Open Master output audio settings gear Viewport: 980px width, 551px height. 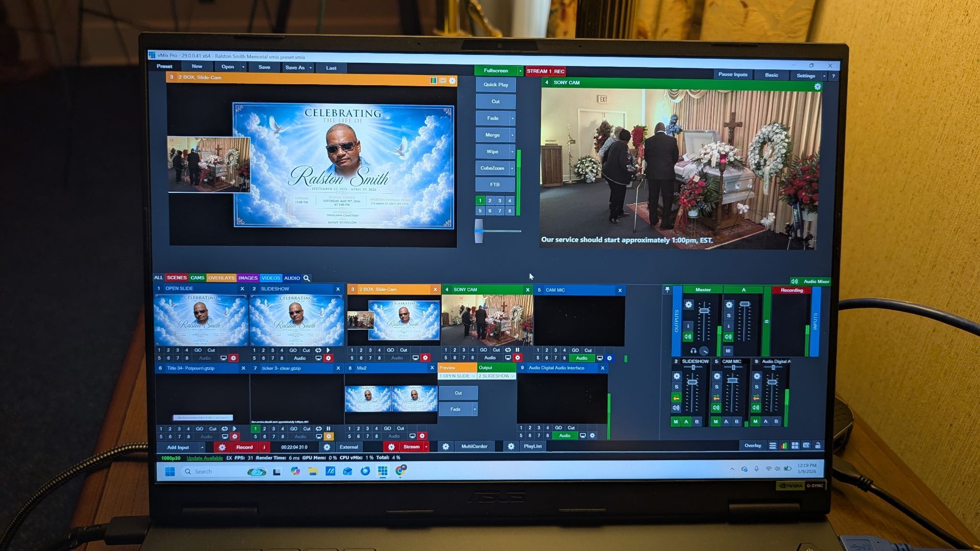[689, 305]
